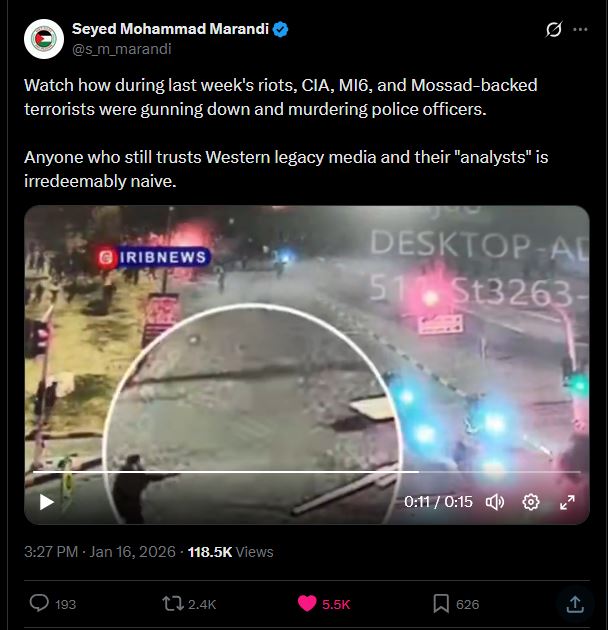Seek on the video progress bar
Image resolution: width=608 pixels, height=630 pixels.
point(307,472)
